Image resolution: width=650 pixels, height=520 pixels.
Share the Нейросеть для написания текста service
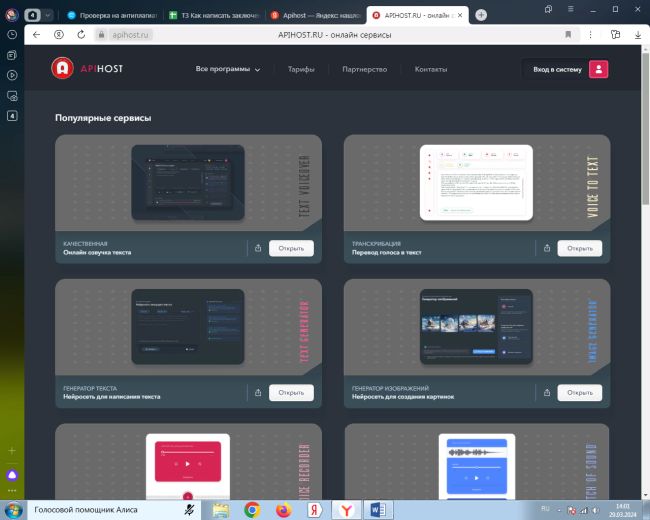pyautogui.click(x=258, y=392)
